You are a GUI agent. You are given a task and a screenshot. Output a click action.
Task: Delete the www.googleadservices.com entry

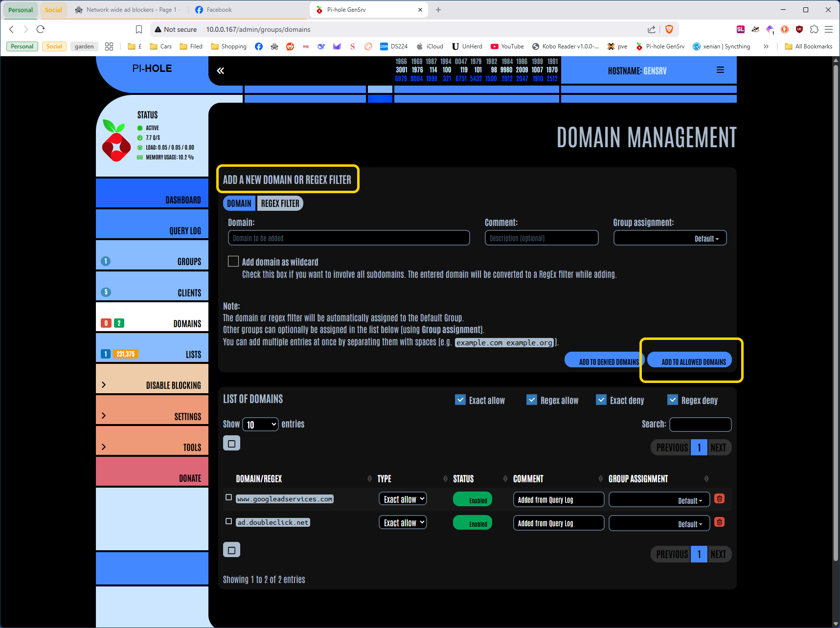(719, 499)
